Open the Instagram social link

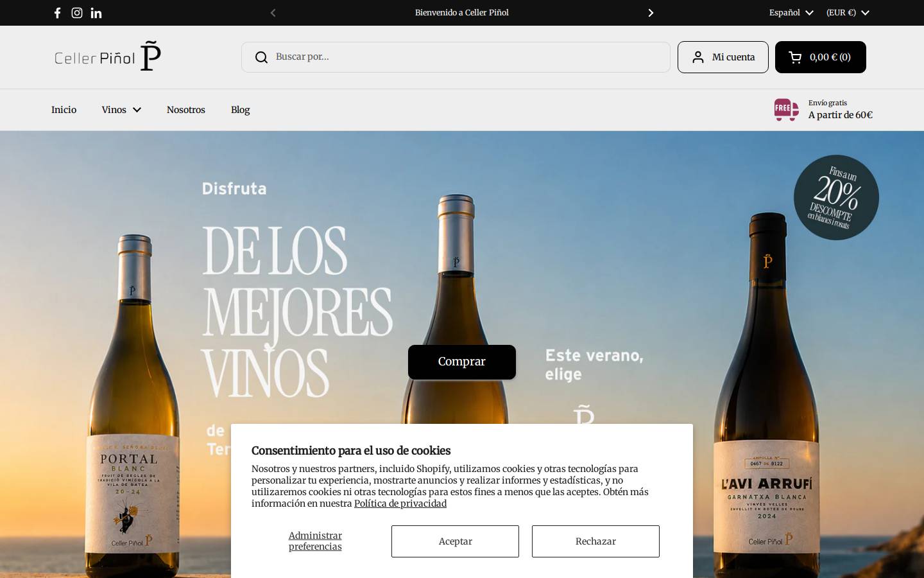pos(77,13)
